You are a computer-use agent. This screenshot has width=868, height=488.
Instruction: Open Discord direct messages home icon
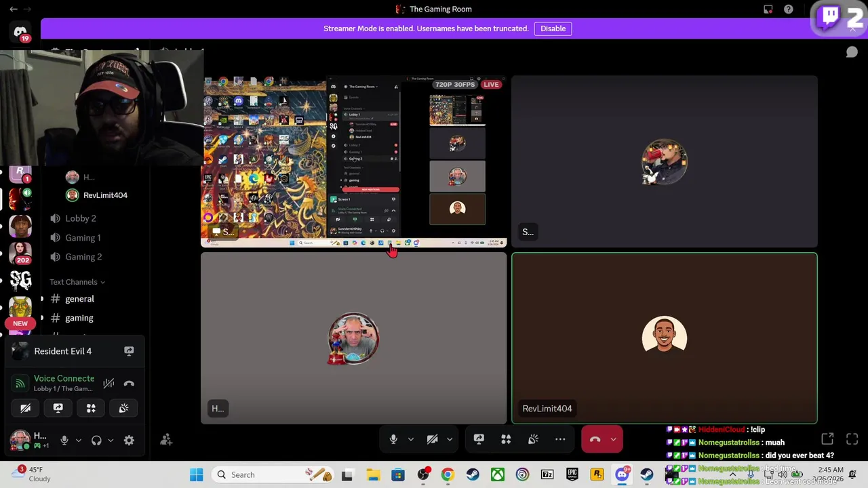[20, 32]
